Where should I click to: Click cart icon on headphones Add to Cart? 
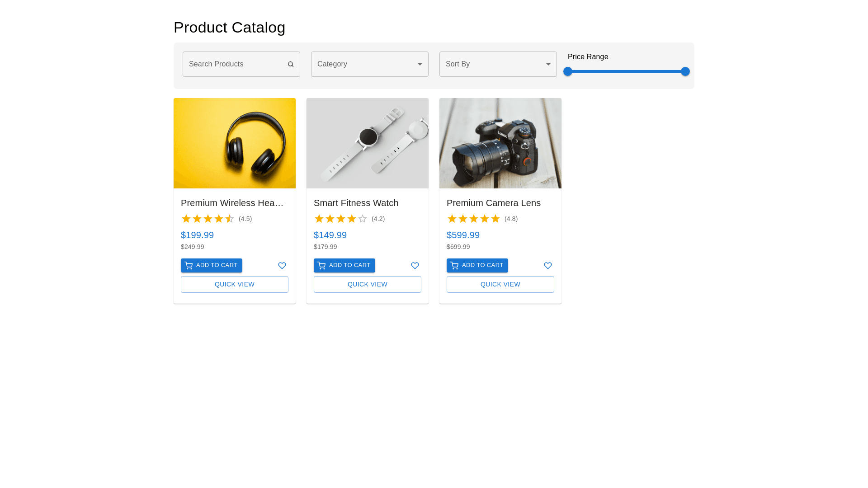189,266
